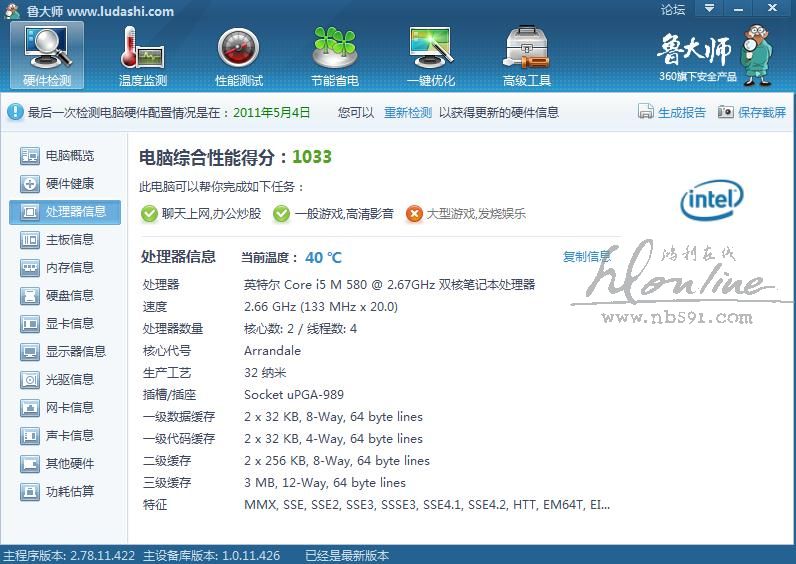796x564 pixels.
Task: Open the title bar dropdown menu arrow
Action: [x=710, y=9]
